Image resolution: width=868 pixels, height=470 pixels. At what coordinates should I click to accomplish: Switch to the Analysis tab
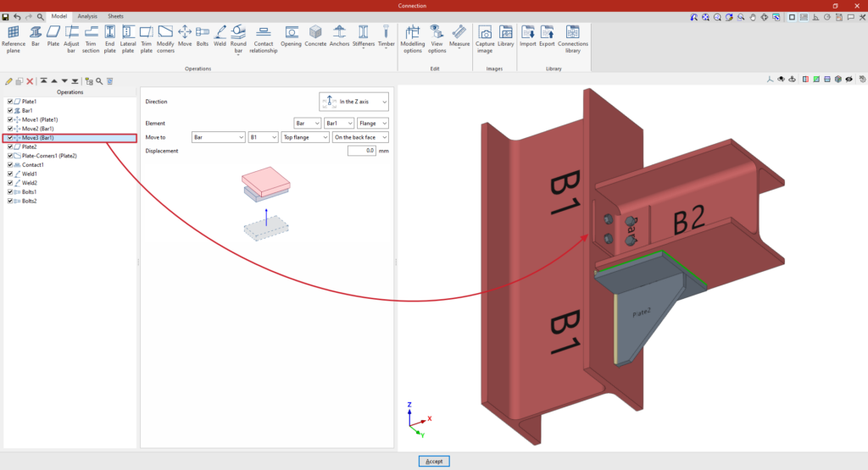(87, 16)
